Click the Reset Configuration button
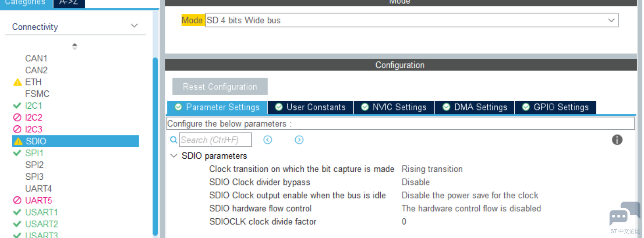The image size is (644, 238). point(220,87)
